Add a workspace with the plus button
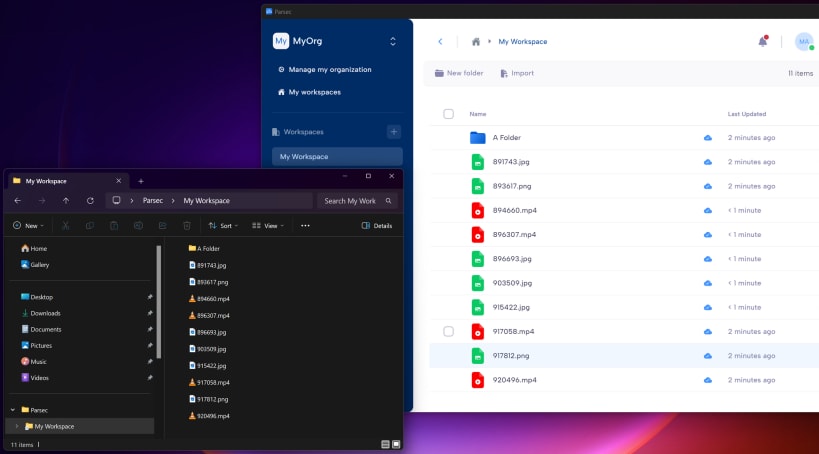Image resolution: width=819 pixels, height=454 pixels. (394, 132)
